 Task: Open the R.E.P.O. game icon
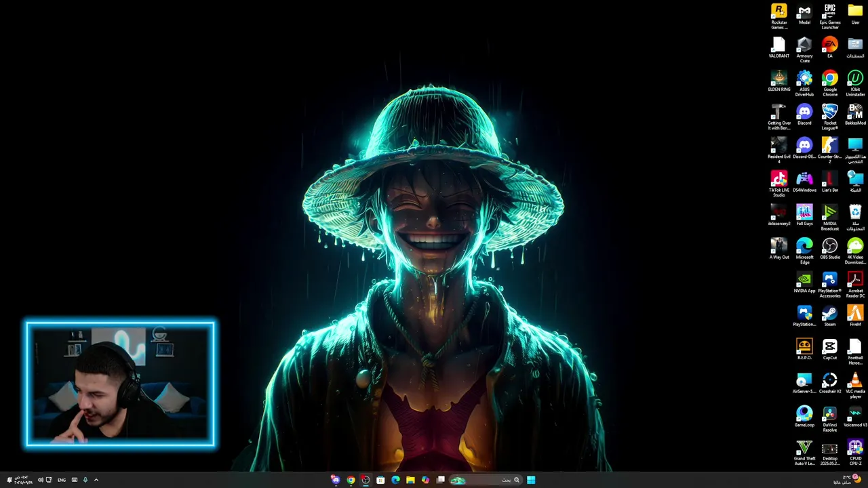(804, 350)
